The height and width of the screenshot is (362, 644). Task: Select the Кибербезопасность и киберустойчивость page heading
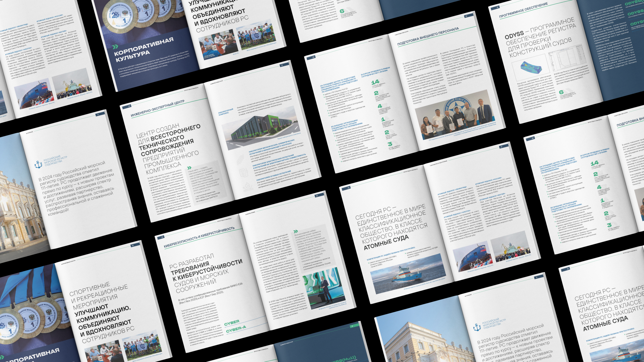[199, 238]
